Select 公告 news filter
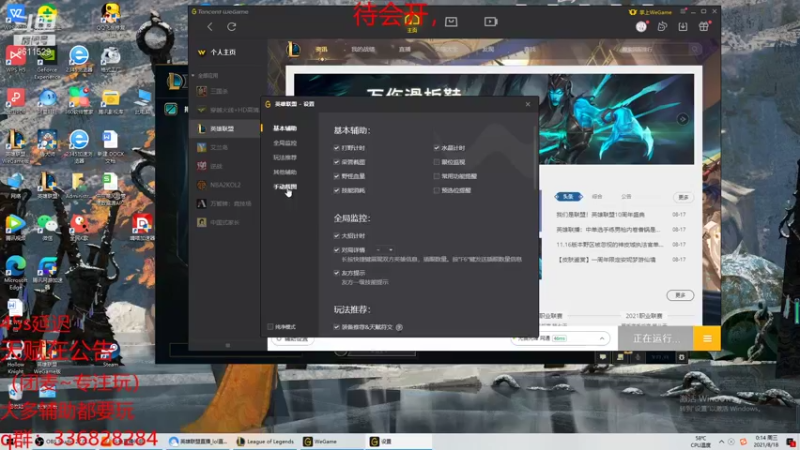Screen dimensions: 800x450 point(626,196)
